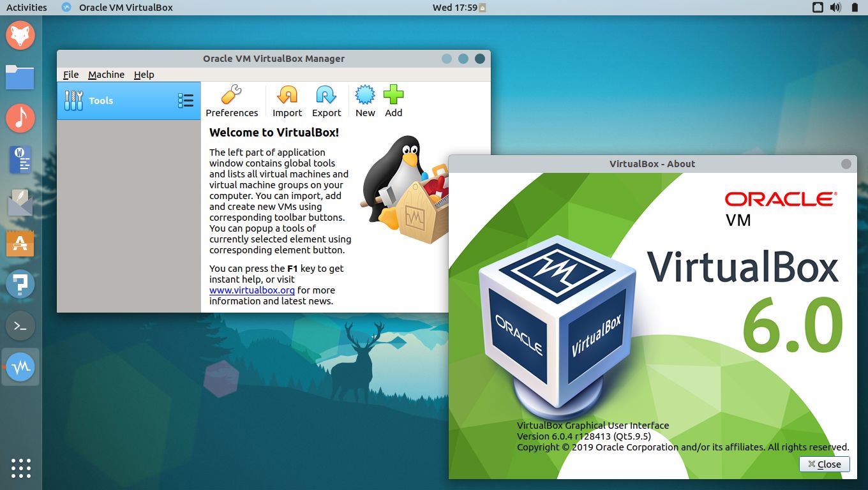
Task: Open the File menu
Action: pyautogui.click(x=71, y=75)
